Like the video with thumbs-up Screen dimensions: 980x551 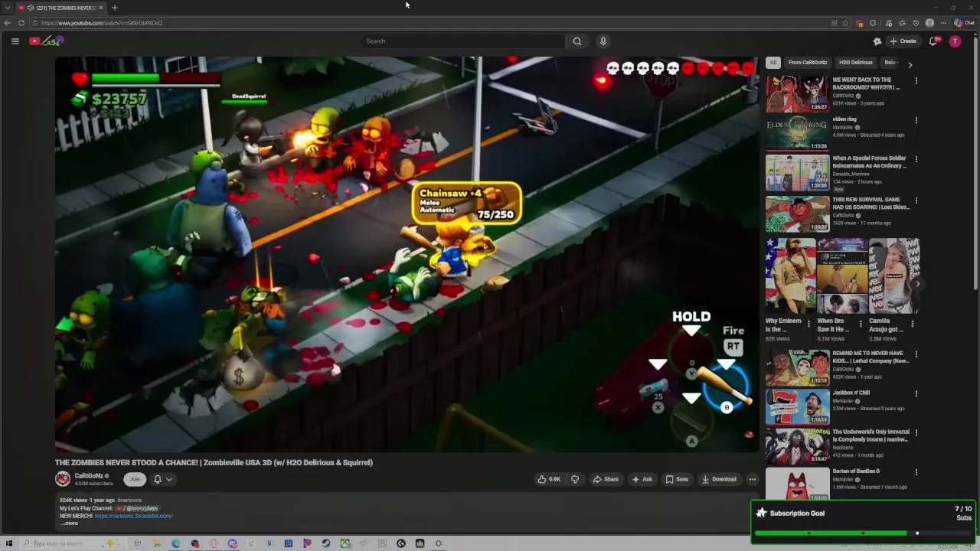click(549, 479)
